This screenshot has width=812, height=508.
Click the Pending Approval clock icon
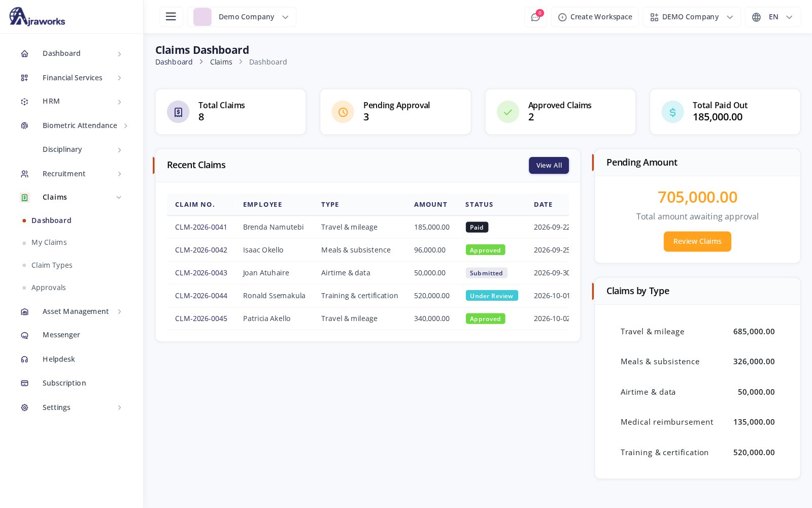(343, 112)
